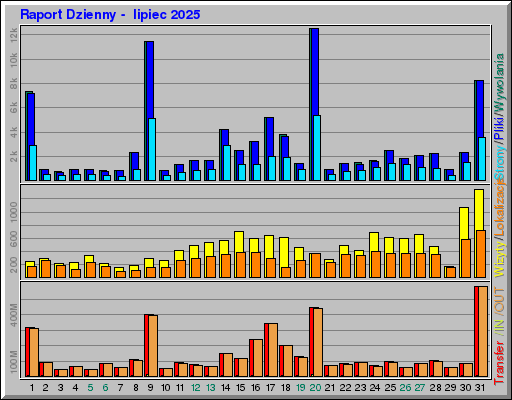The image size is (512, 400).
Task: Click the 'Raport Dzienny - lipiec 2025' title
Action: click(x=110, y=15)
